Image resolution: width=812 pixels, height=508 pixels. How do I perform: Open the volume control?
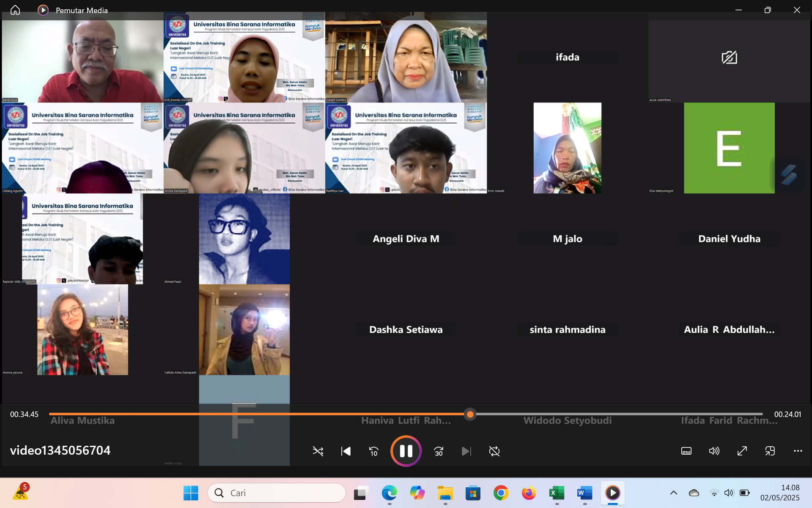point(714,451)
